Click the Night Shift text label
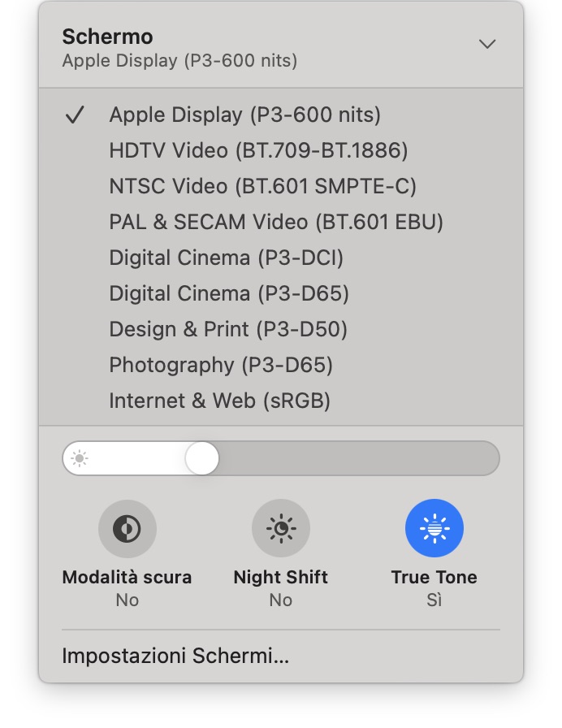 click(x=280, y=578)
